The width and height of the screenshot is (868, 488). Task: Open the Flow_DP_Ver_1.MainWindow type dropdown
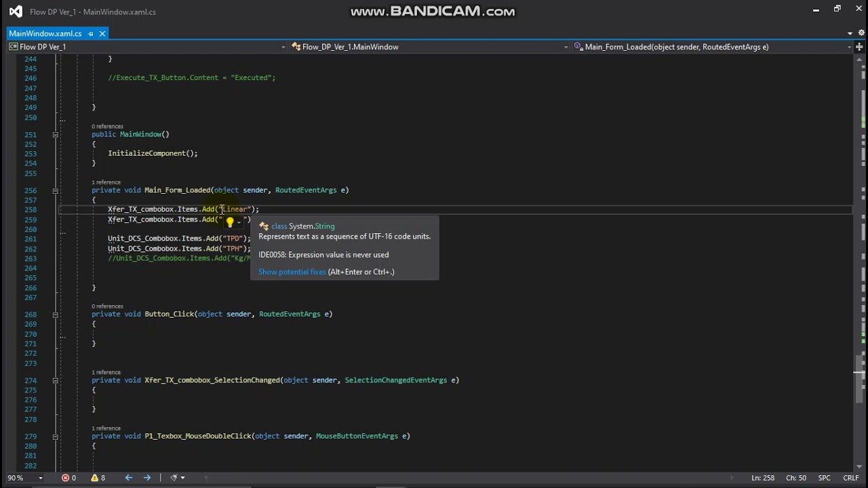point(566,47)
